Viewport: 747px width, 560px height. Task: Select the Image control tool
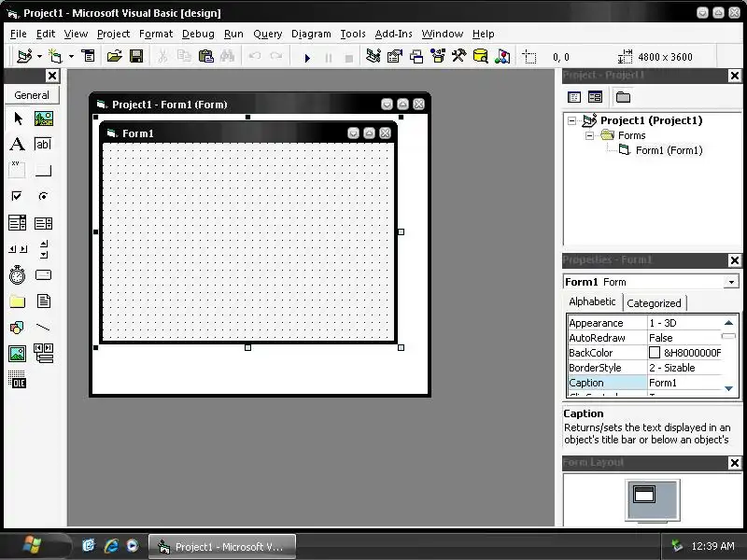[x=17, y=354]
